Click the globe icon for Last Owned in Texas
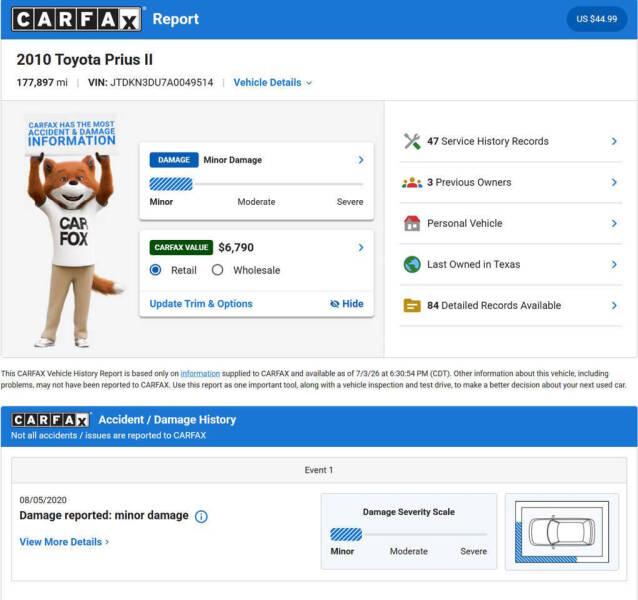Screen dimensions: 638x600 point(412,264)
